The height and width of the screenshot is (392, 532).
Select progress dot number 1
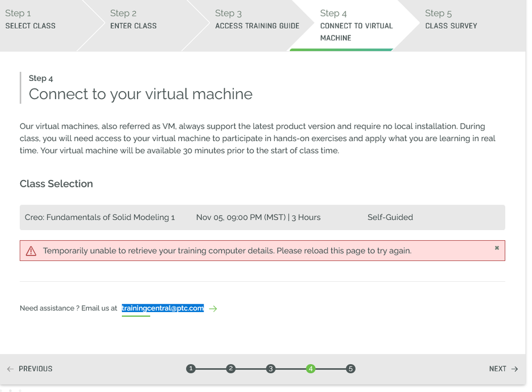click(191, 369)
